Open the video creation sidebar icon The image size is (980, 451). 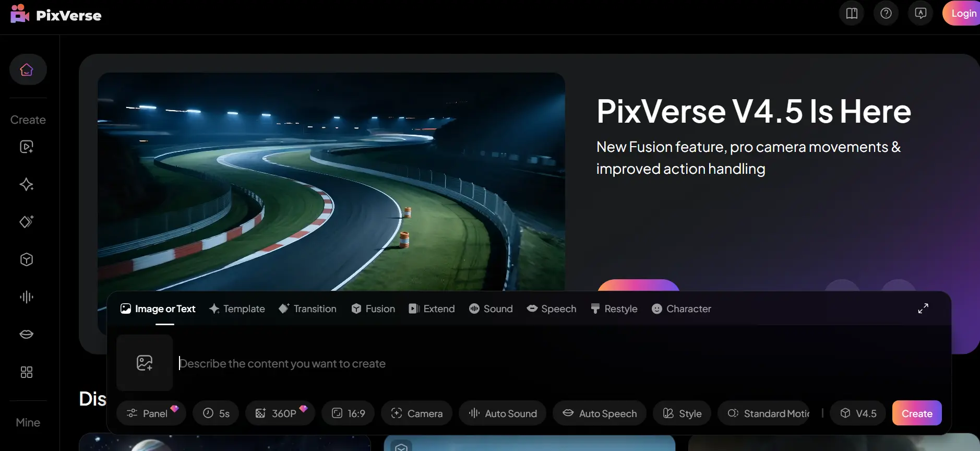[x=27, y=147]
